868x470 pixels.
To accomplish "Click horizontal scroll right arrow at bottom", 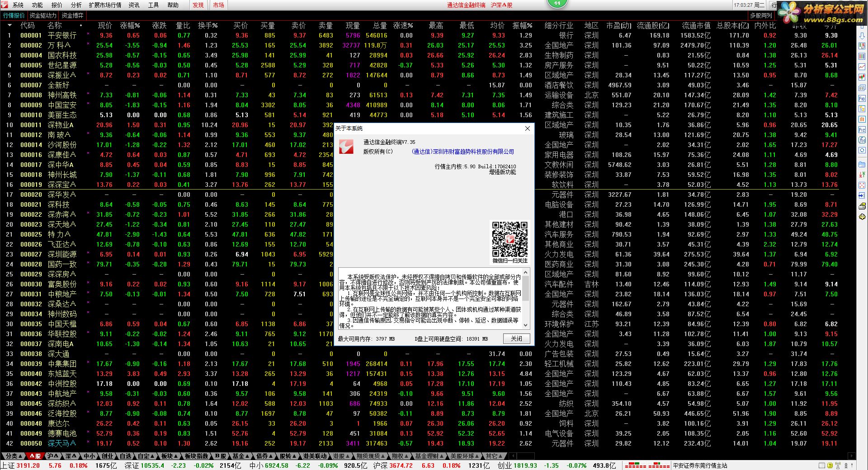I will click(x=852, y=456).
